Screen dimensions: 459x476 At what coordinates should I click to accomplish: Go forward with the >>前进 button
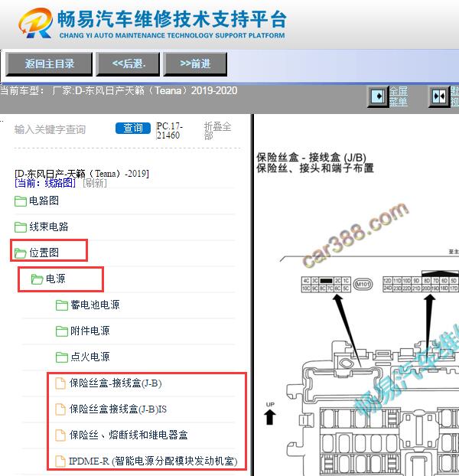(195, 64)
